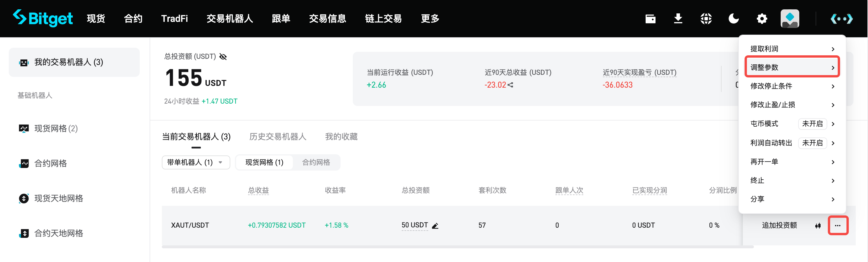Toggle dark mode with the moon icon
This screenshot has height=262, width=868.
[734, 19]
